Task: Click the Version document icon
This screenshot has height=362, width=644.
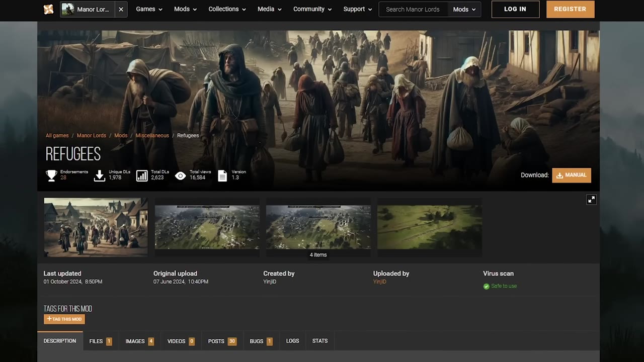Action: pyautogui.click(x=222, y=175)
